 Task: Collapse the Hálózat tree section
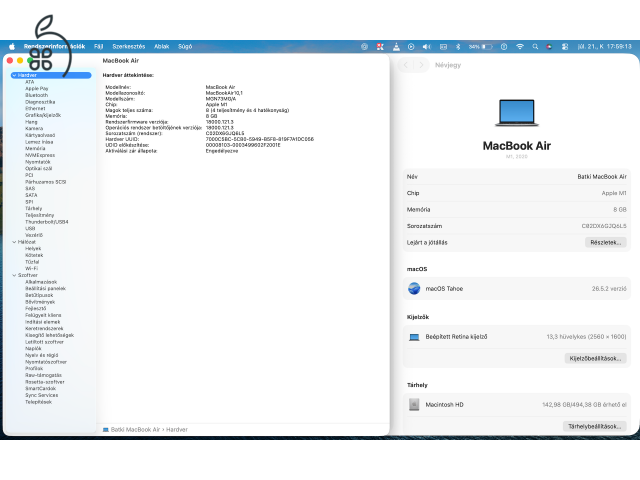pyautogui.click(x=14, y=242)
